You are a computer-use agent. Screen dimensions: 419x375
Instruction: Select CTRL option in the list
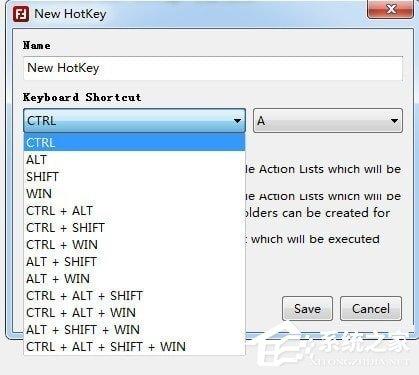[134, 143]
